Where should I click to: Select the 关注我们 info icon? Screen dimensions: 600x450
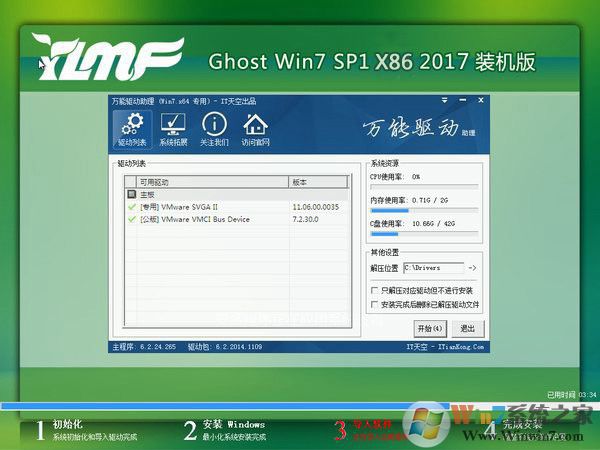pyautogui.click(x=214, y=129)
